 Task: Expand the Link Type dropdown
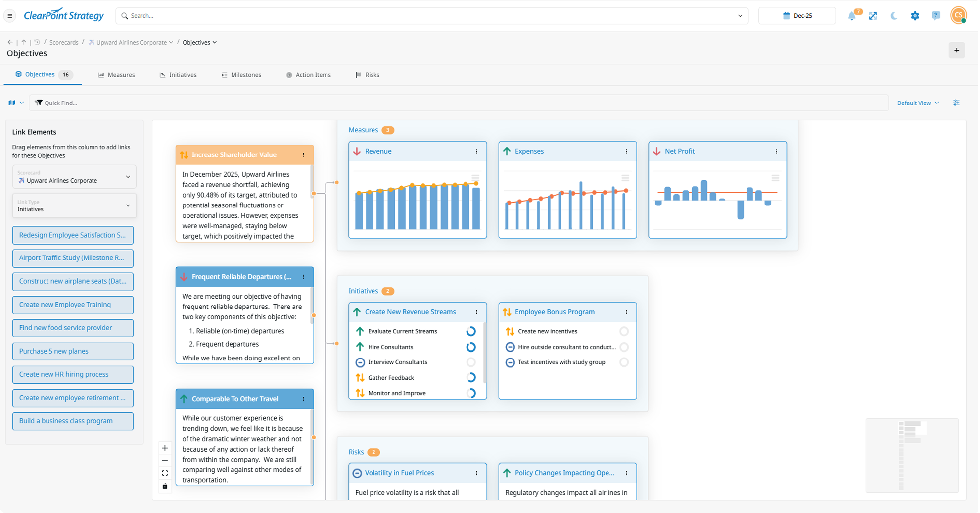coord(74,206)
